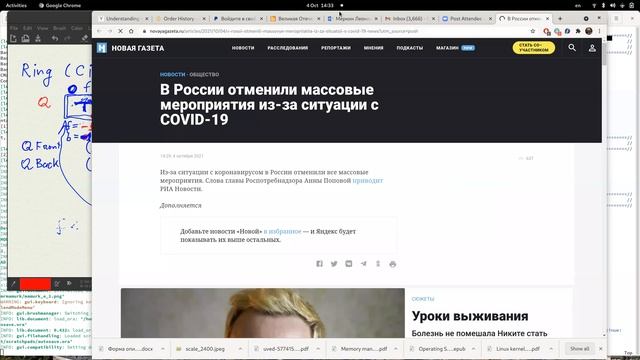Open the Chrome three-dot menu
The height and width of the screenshot is (360, 640).
click(599, 31)
